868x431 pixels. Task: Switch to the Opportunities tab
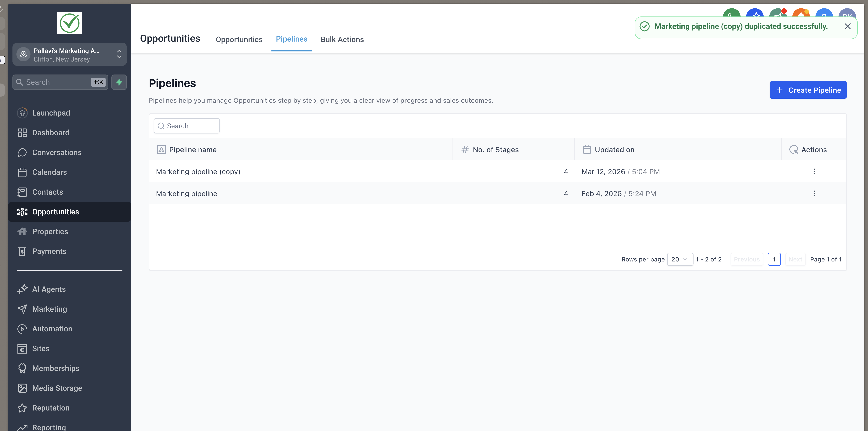click(239, 39)
